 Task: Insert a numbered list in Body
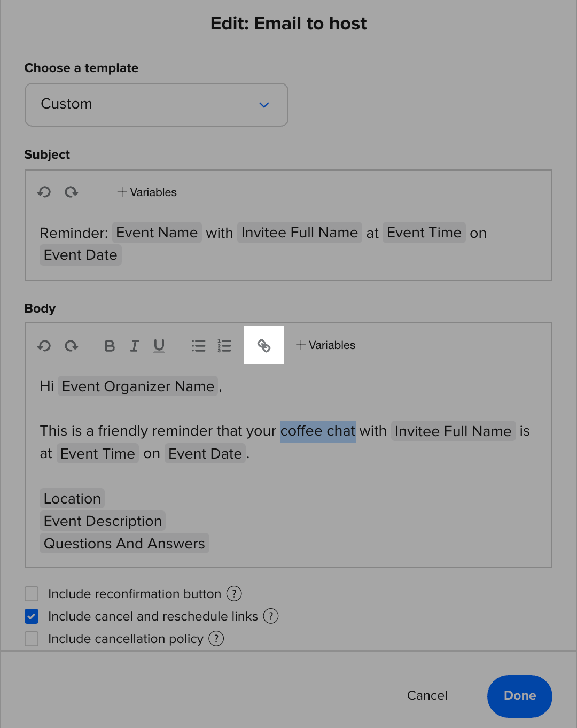(224, 346)
